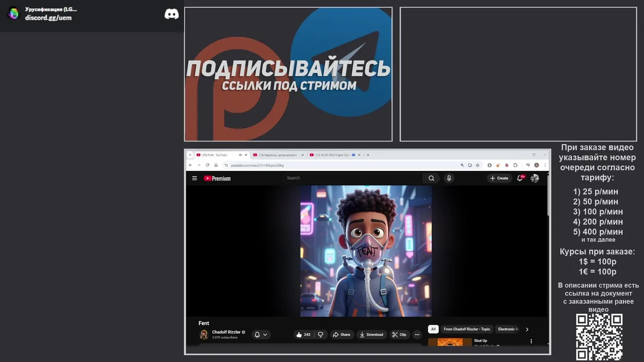Click the 400 р/мин tariff line
Viewport: 644px width, 362px height.
(x=598, y=232)
